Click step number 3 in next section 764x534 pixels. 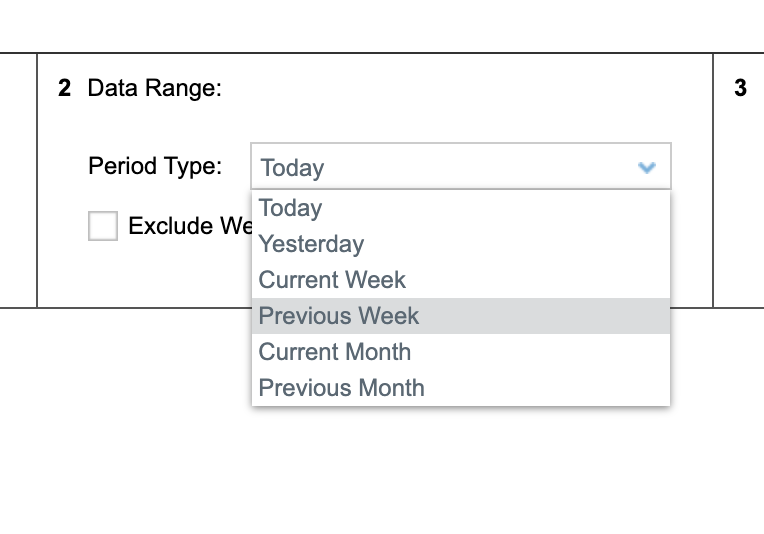(x=740, y=88)
